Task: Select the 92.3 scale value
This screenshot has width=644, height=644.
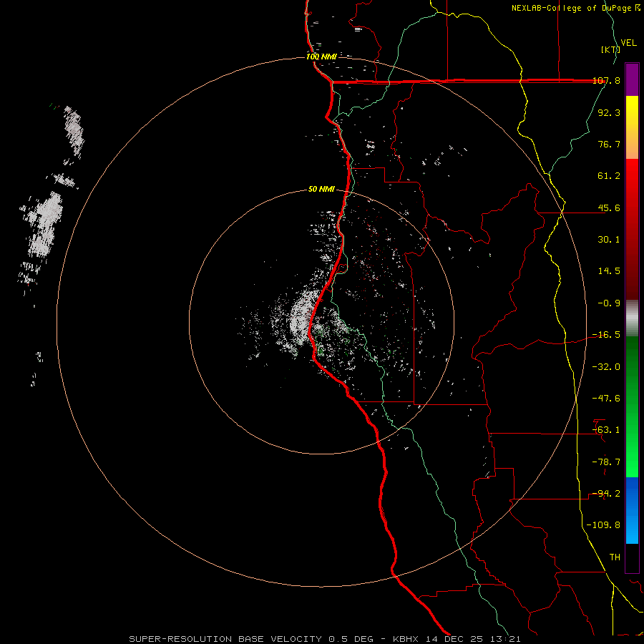Action: (609, 112)
